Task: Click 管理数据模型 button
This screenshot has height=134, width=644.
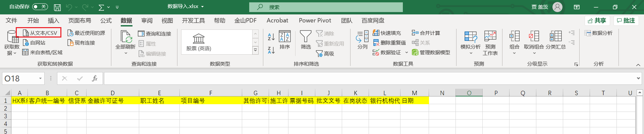Action: [x=431, y=52]
